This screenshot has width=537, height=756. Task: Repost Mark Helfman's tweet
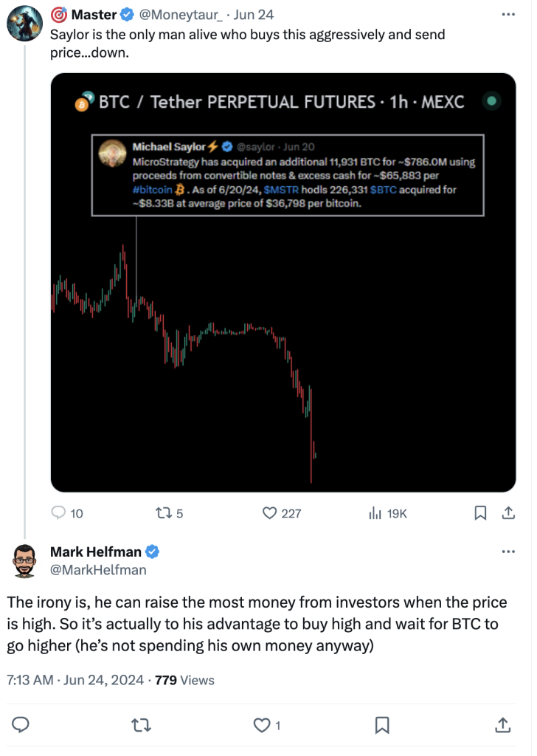click(x=141, y=725)
